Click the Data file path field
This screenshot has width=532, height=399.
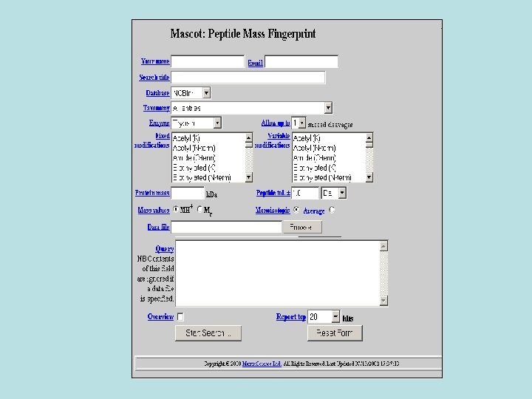pyautogui.click(x=226, y=227)
